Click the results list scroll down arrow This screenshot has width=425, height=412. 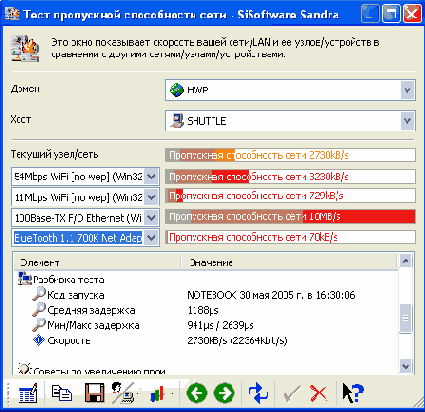[x=406, y=366]
